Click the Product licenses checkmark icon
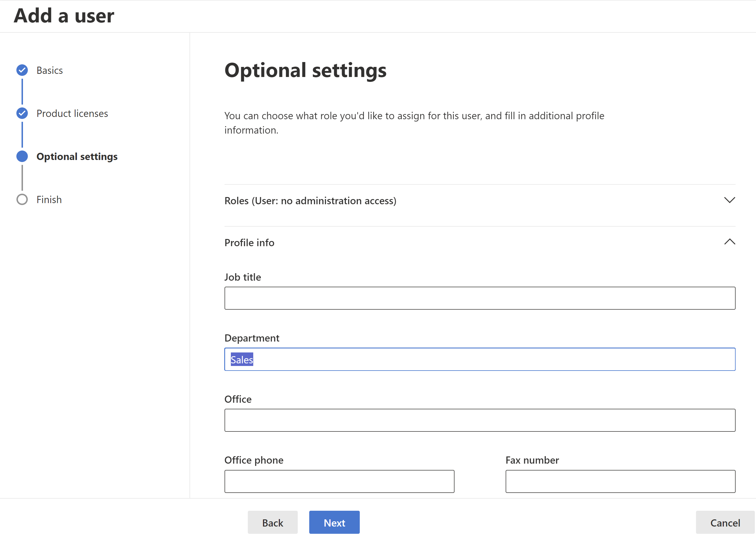This screenshot has width=756, height=534. pyautogui.click(x=22, y=113)
